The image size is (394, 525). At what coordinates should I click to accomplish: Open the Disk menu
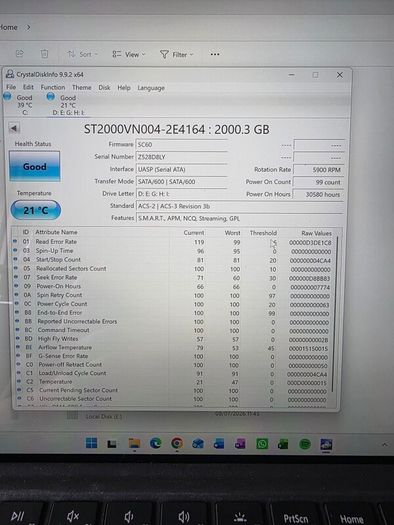104,87
